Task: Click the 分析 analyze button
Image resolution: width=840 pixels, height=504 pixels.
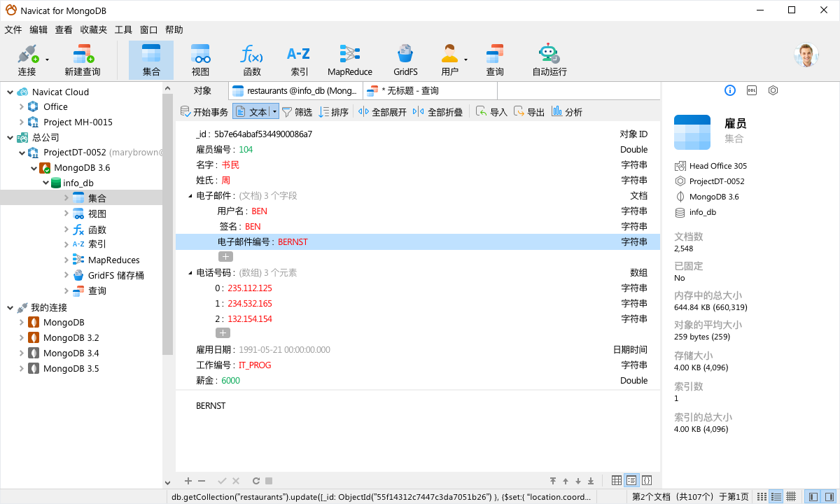Action: (x=567, y=112)
